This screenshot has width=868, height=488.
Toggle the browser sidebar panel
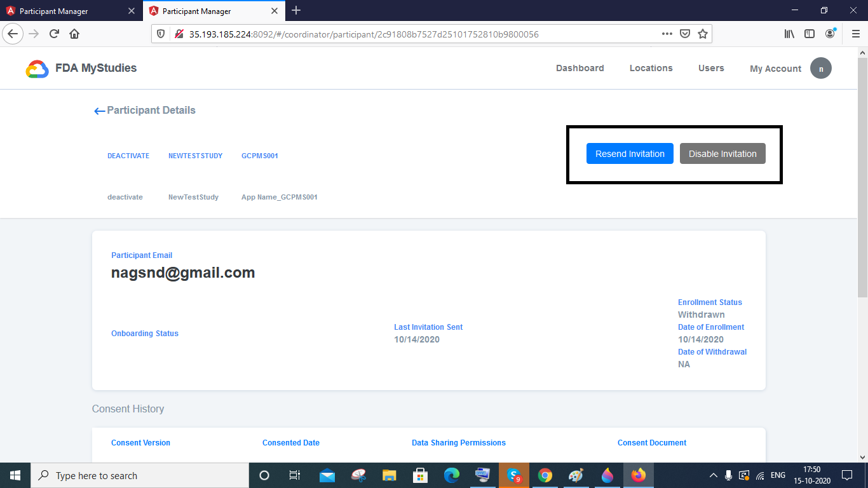809,34
